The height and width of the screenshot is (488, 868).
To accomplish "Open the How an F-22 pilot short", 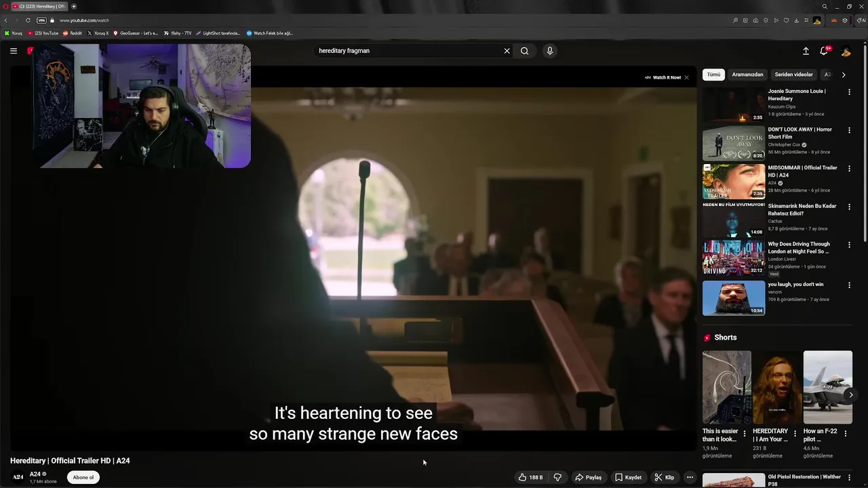I will point(828,387).
